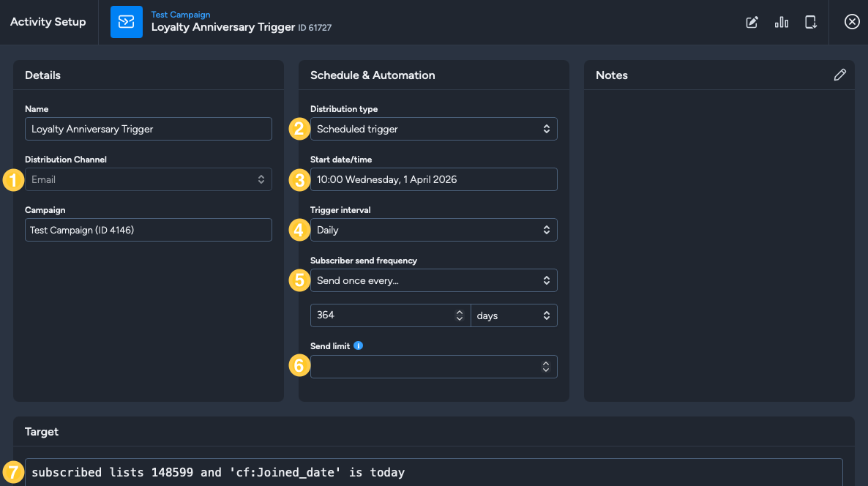Image resolution: width=868 pixels, height=486 pixels.
Task: Click the blue email activity icon
Action: [x=126, y=22]
